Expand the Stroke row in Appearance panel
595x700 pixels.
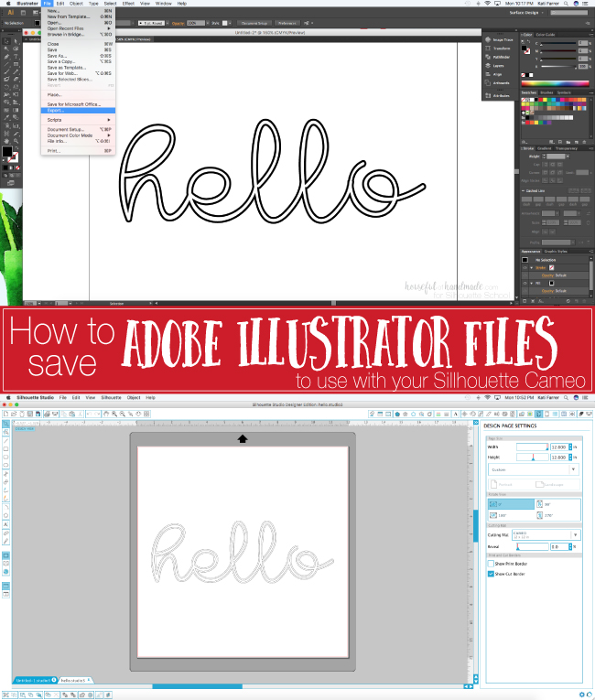(x=532, y=268)
